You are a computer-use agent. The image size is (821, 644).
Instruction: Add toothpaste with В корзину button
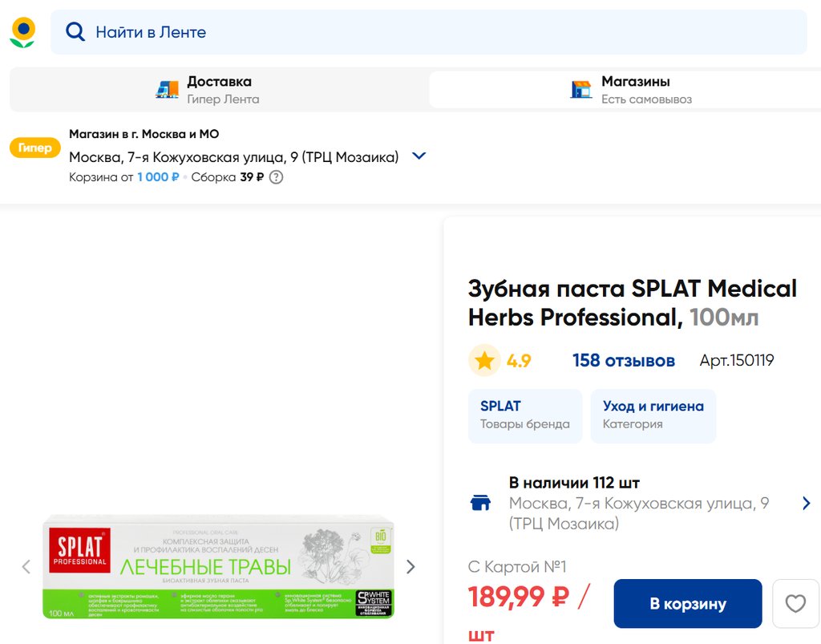coord(688,603)
